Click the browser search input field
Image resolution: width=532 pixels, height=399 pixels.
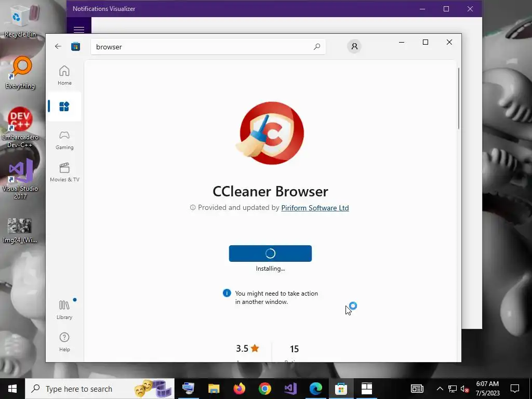coord(208,47)
